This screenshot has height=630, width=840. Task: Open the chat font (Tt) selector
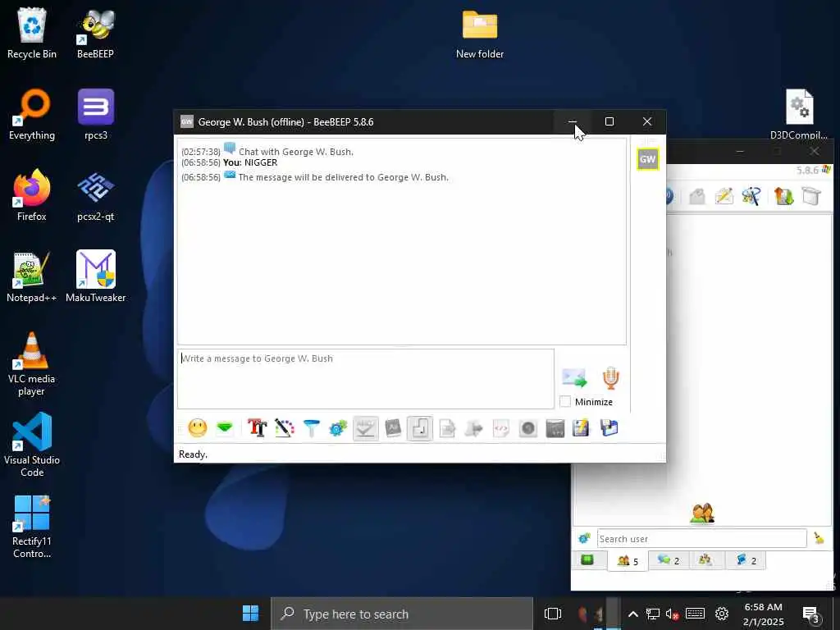coord(257,428)
